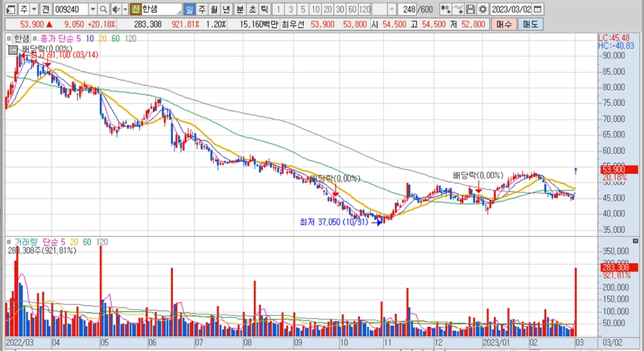Switch to monthly 월 chart period

pyautogui.click(x=213, y=9)
